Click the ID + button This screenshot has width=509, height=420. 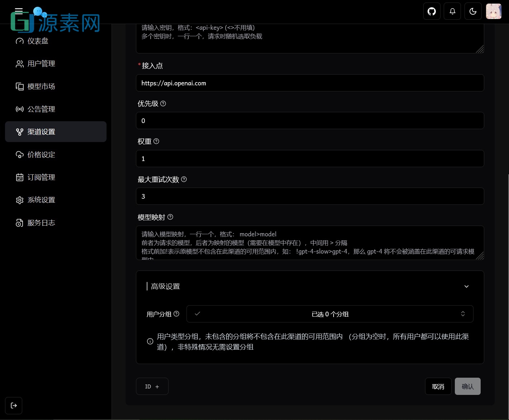point(152,386)
